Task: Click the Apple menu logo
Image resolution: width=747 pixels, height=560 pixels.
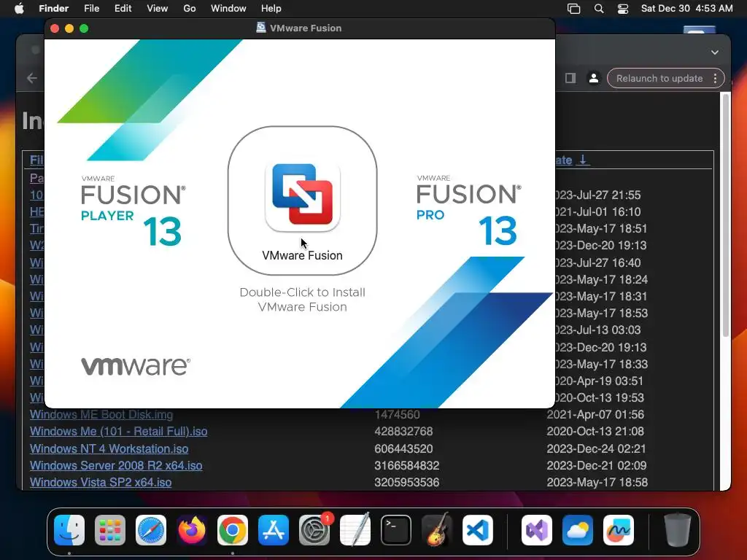Action: [x=19, y=9]
